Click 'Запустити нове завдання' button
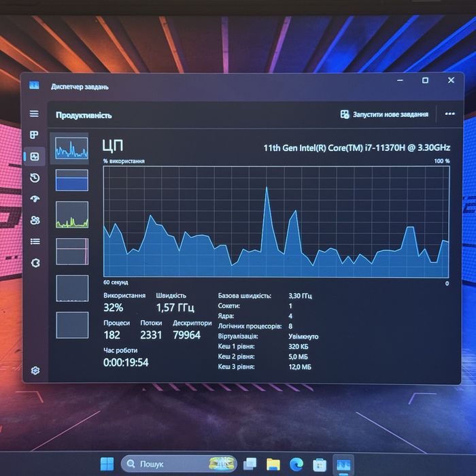This screenshot has width=476, height=476. [384, 114]
